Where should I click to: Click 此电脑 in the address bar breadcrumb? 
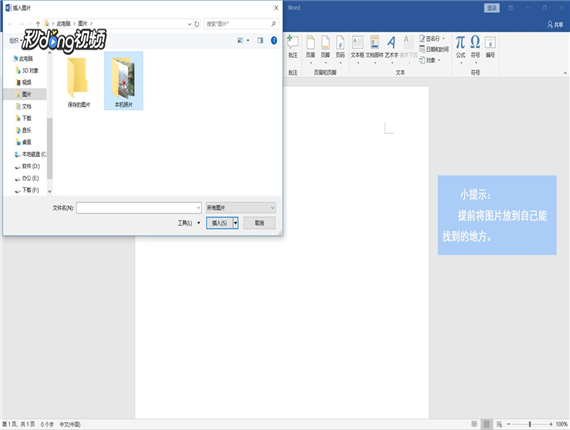[63, 24]
